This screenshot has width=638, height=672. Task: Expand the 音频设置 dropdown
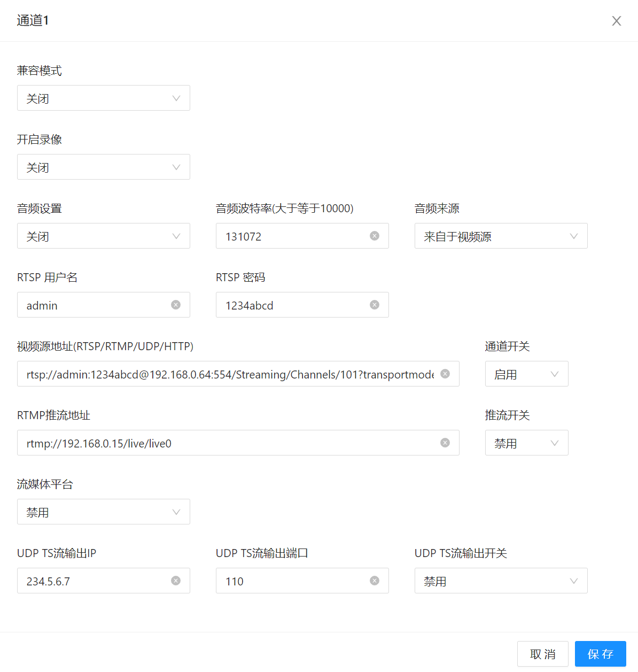point(104,236)
